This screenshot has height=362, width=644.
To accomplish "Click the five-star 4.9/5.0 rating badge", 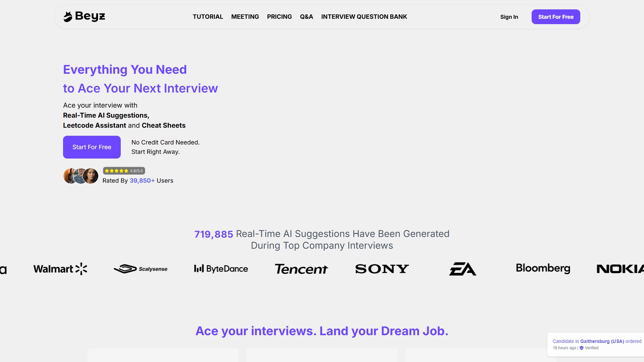I will pos(124,171).
